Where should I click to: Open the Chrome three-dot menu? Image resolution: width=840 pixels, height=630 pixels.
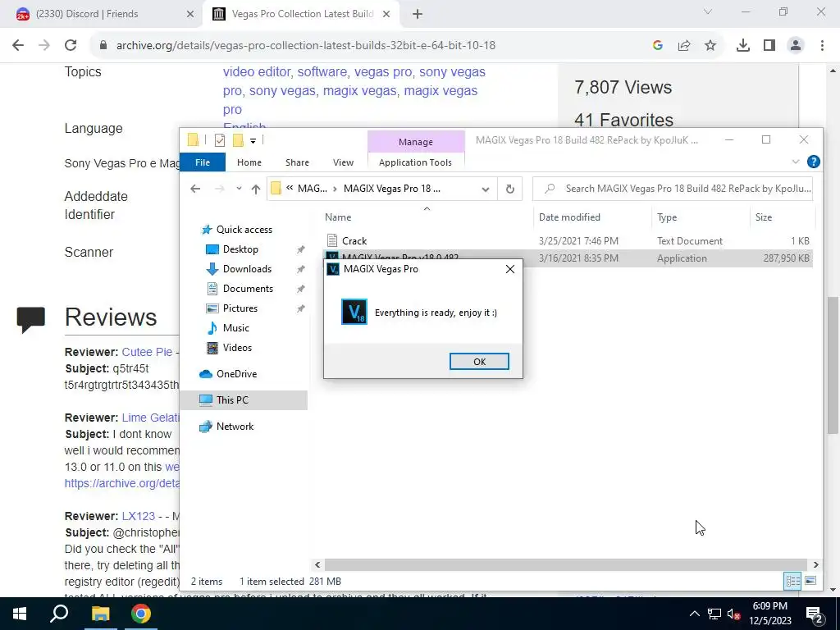(x=822, y=46)
